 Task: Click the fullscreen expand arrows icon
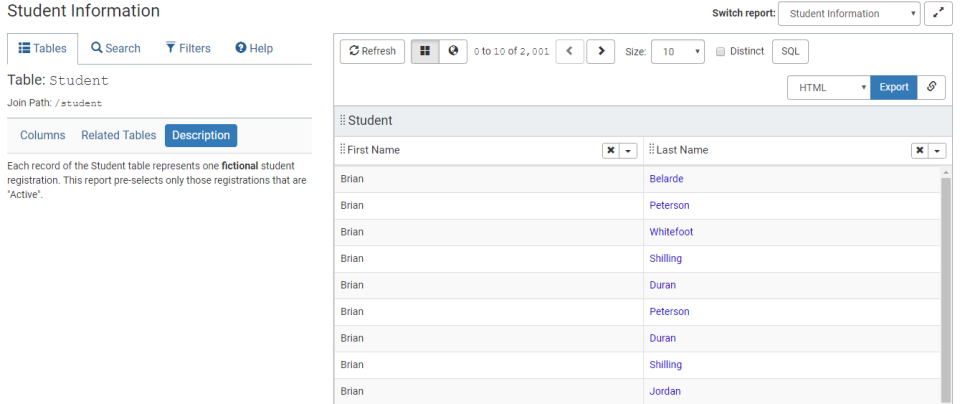click(939, 14)
